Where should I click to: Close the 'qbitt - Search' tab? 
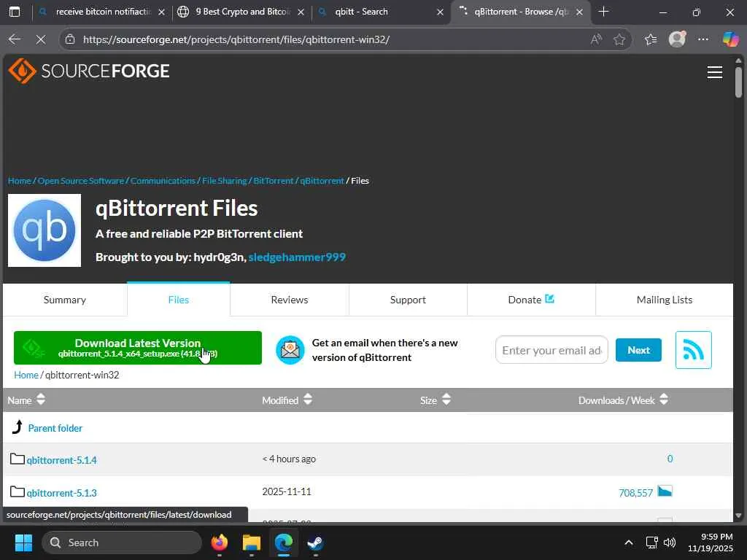click(x=440, y=12)
